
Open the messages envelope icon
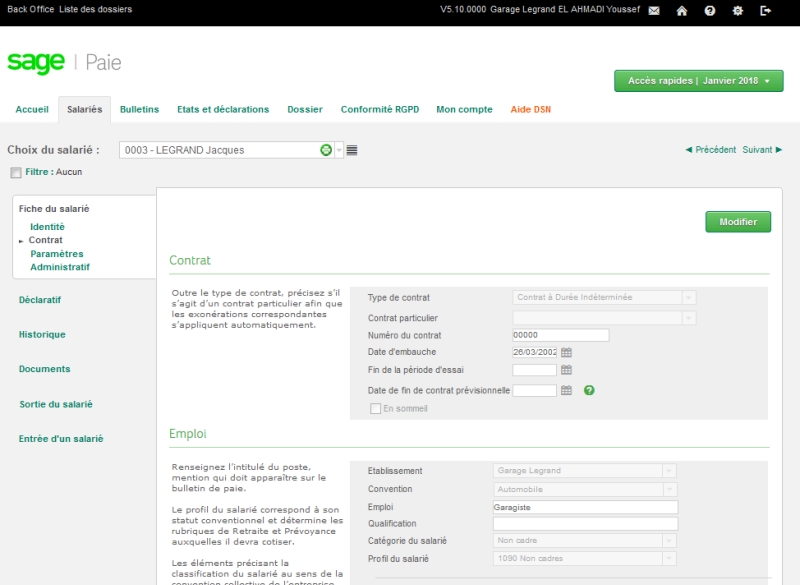point(654,10)
